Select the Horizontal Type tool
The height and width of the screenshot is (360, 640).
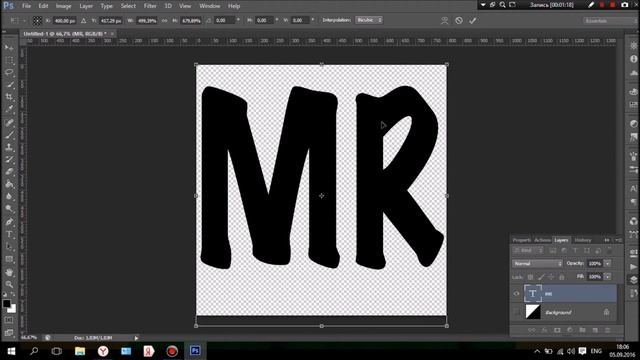[9, 234]
